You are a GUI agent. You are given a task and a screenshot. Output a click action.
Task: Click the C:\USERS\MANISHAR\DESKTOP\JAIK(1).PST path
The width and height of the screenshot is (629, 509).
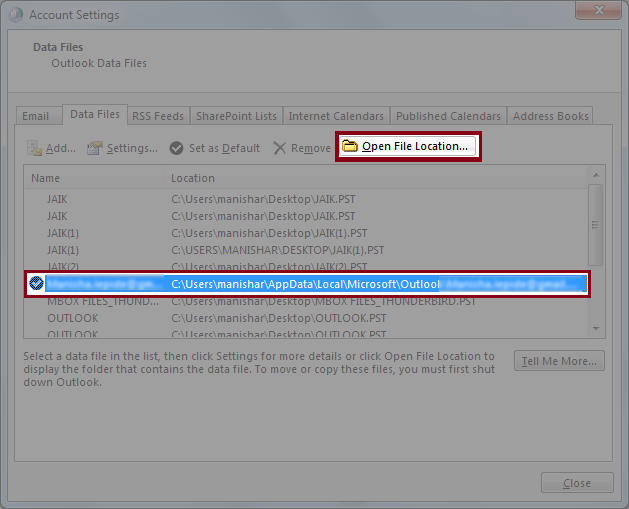pos(278,250)
